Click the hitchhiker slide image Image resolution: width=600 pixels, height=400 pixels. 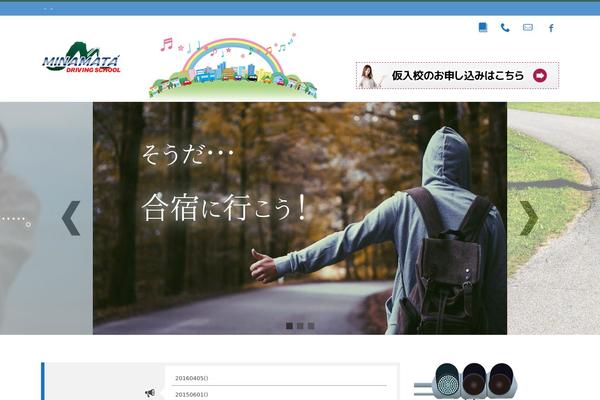point(300,218)
